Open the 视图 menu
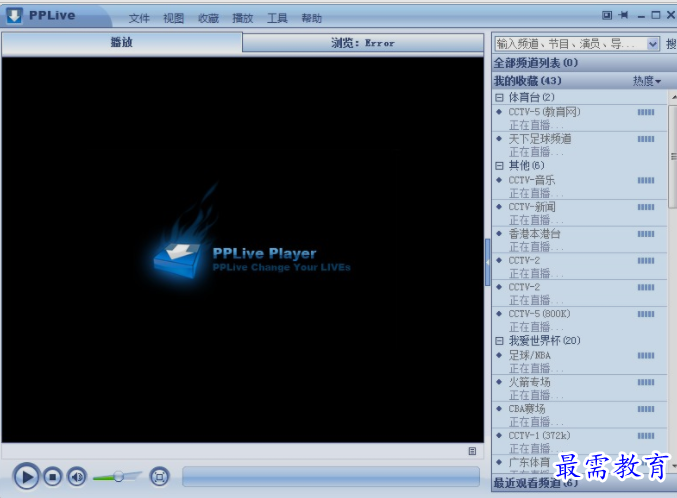677x498 pixels. (x=174, y=18)
